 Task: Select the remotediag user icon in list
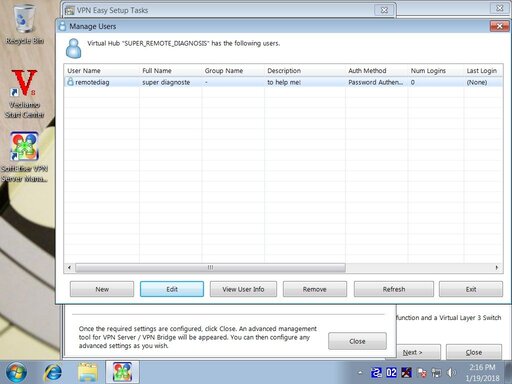click(x=70, y=82)
